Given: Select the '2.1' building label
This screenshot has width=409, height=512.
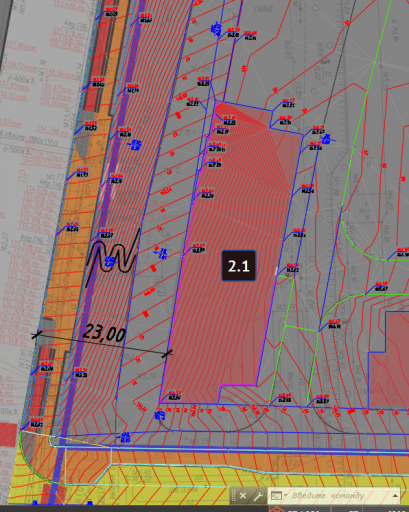Looking at the screenshot, I should click(239, 266).
